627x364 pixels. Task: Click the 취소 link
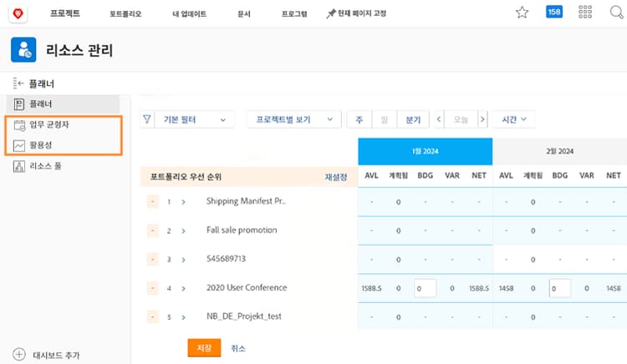(238, 348)
